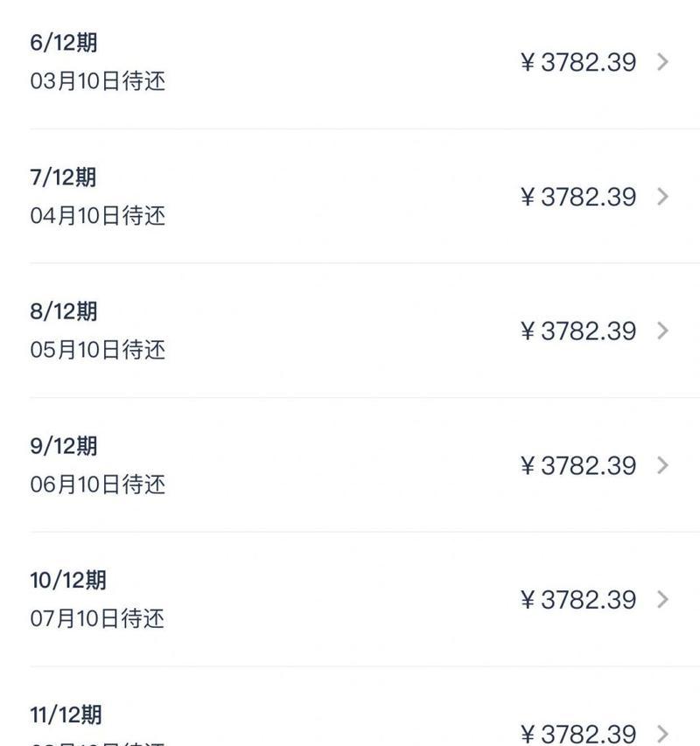Open the 10/12期 installment title
Viewport: 700px width, 746px height.
pyautogui.click(x=68, y=580)
